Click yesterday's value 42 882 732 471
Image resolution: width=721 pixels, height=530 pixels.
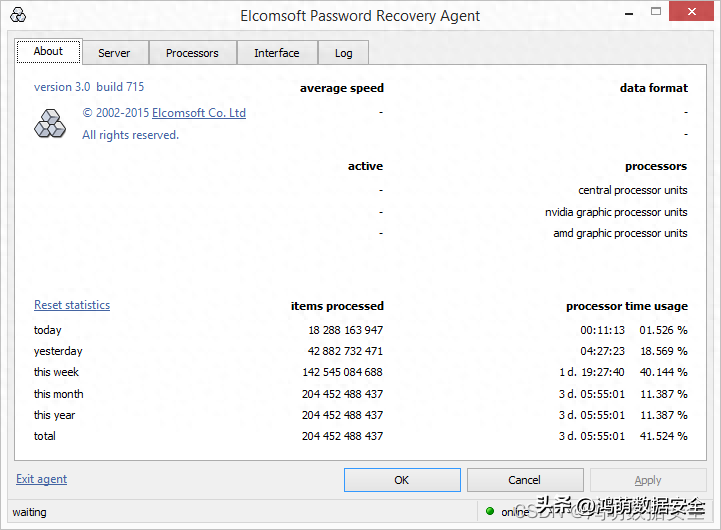tap(345, 351)
